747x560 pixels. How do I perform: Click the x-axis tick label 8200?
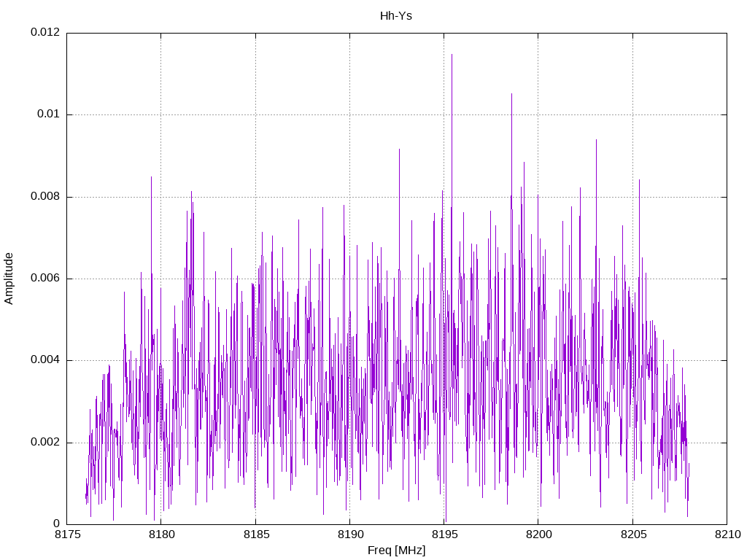point(539,534)
